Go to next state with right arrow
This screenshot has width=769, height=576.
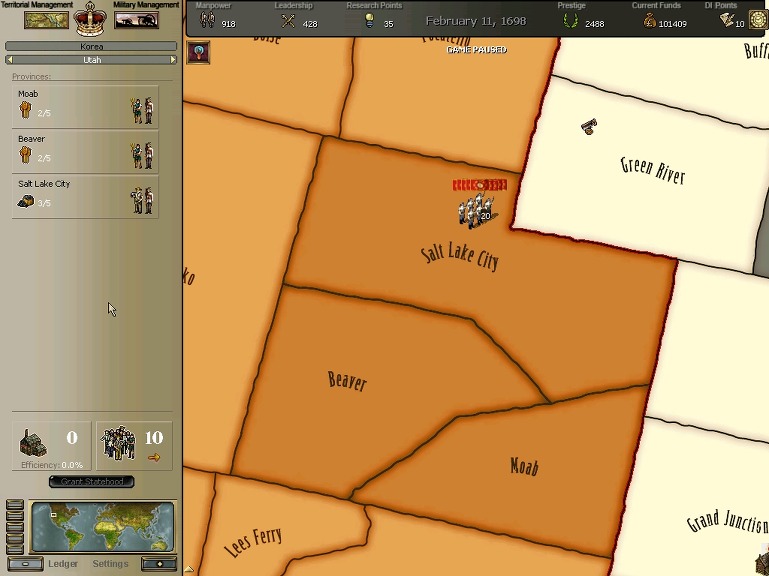(174, 60)
